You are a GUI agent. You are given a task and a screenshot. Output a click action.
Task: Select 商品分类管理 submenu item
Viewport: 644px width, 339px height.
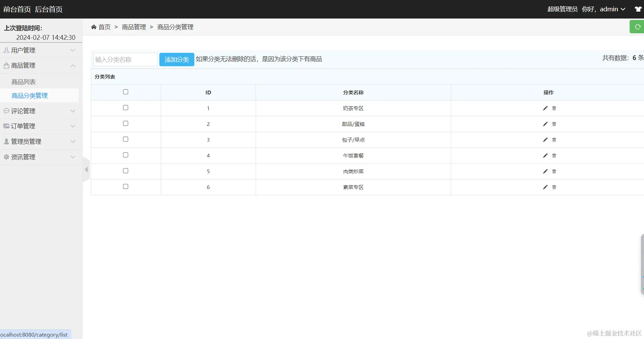click(x=30, y=96)
